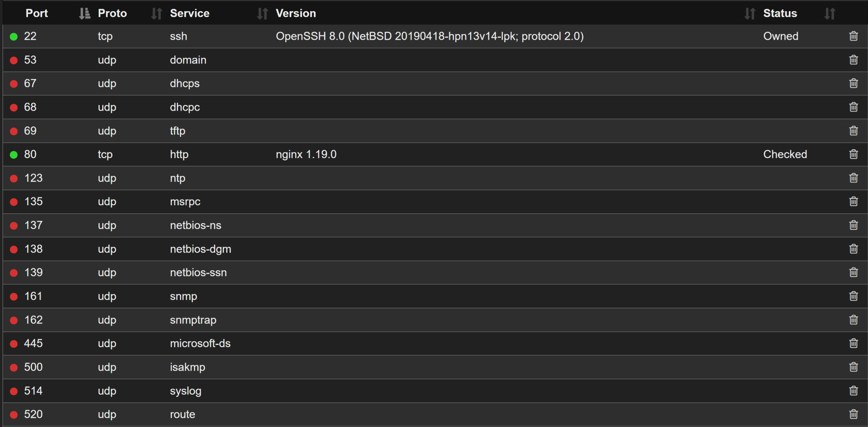The height and width of the screenshot is (427, 868).
Task: Remove the port 80 http entry
Action: click(x=853, y=154)
